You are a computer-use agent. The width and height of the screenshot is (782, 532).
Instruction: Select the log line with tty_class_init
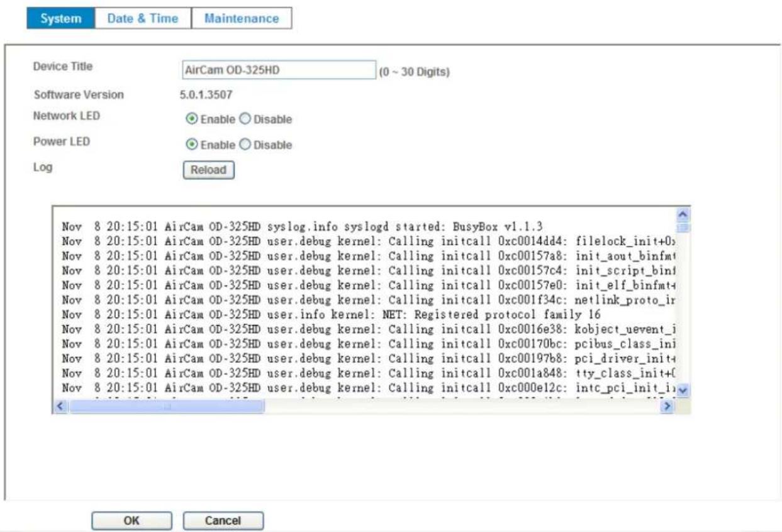pyautogui.click(x=369, y=373)
